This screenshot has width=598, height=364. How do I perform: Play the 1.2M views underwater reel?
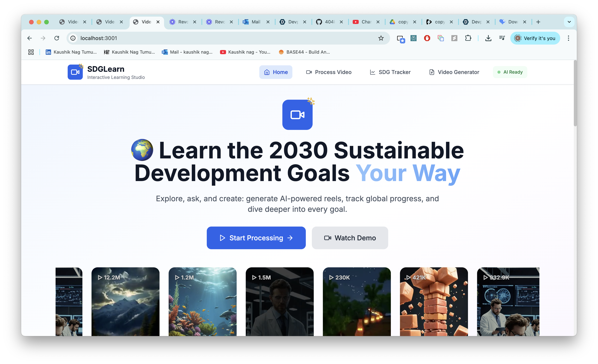pyautogui.click(x=202, y=302)
